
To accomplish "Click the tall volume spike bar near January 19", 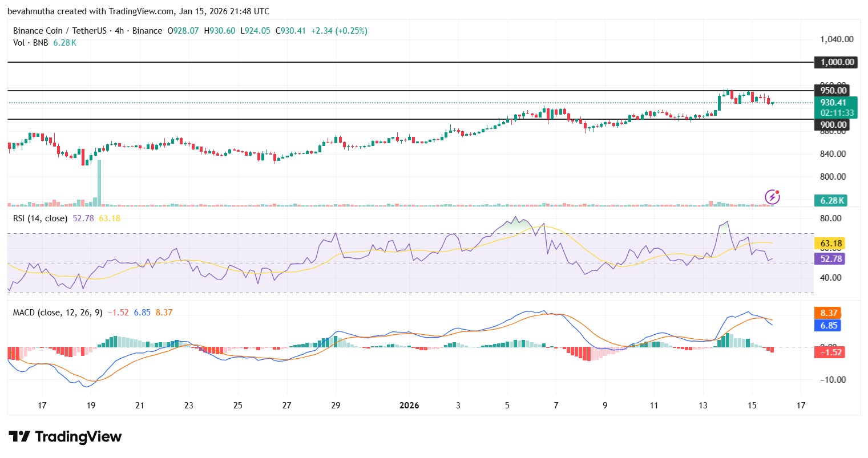I will coord(98,183).
